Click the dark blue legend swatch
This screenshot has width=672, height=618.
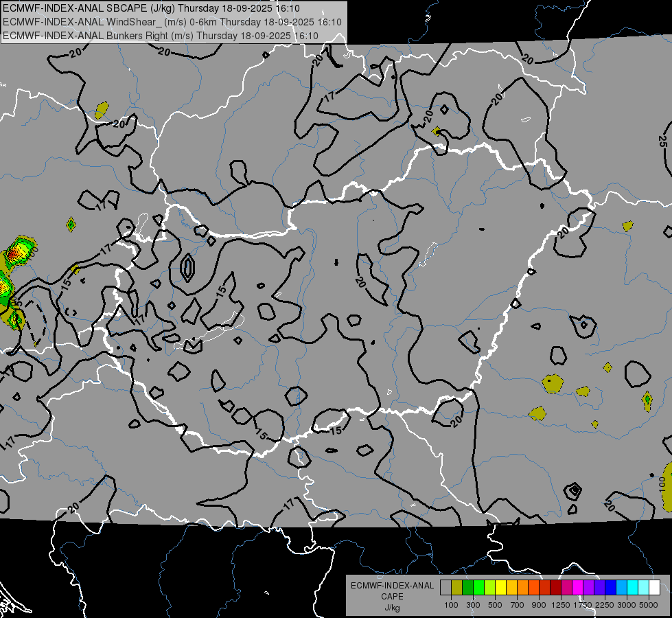pyautogui.click(x=610, y=588)
